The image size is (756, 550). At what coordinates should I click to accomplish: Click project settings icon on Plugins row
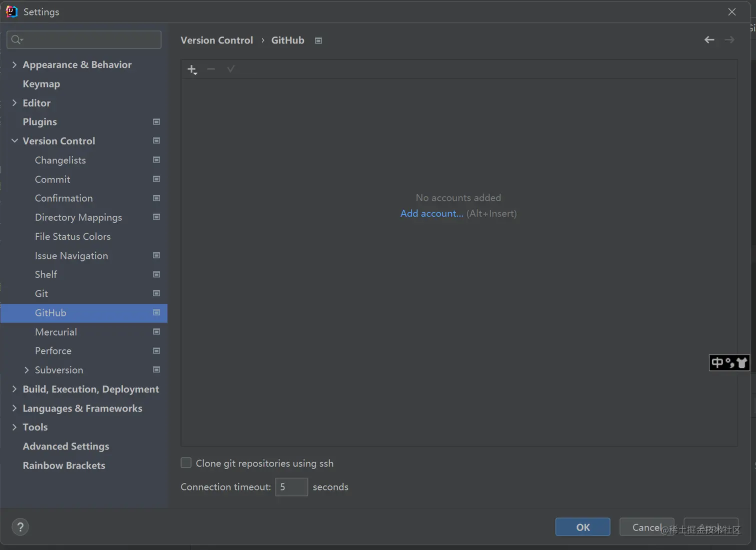click(156, 122)
